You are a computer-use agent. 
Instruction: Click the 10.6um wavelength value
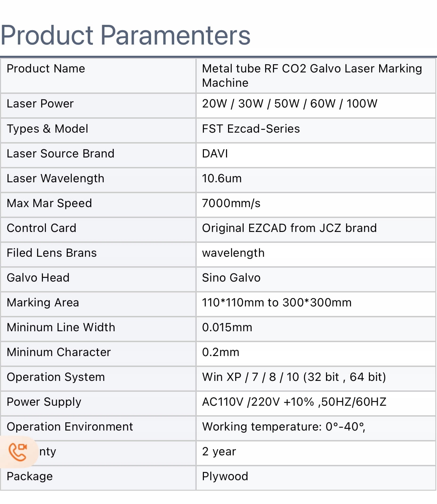click(222, 179)
